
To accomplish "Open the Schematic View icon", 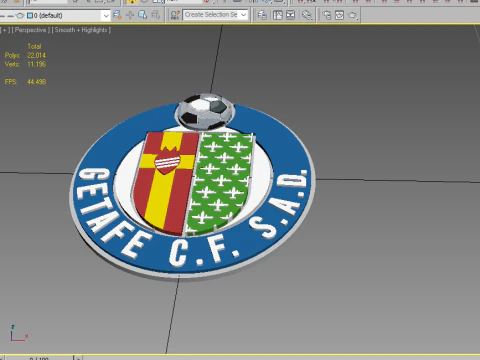I will pyautogui.click(x=291, y=15).
